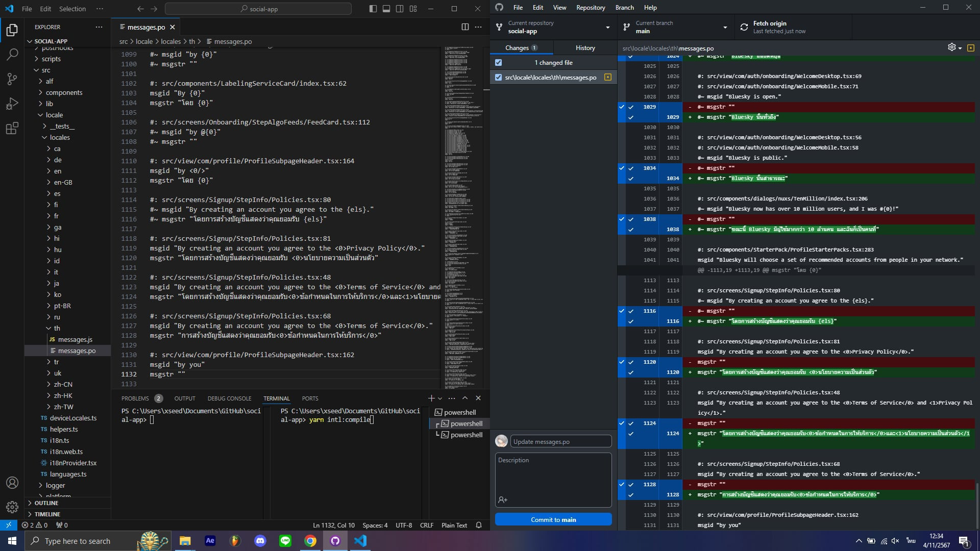This screenshot has width=980, height=551.
Task: Open the Search view in activity bar
Action: (x=12, y=54)
